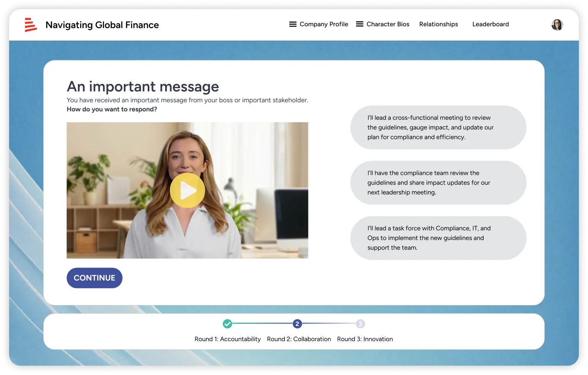Click the Round 3: Innovation label

coord(365,339)
